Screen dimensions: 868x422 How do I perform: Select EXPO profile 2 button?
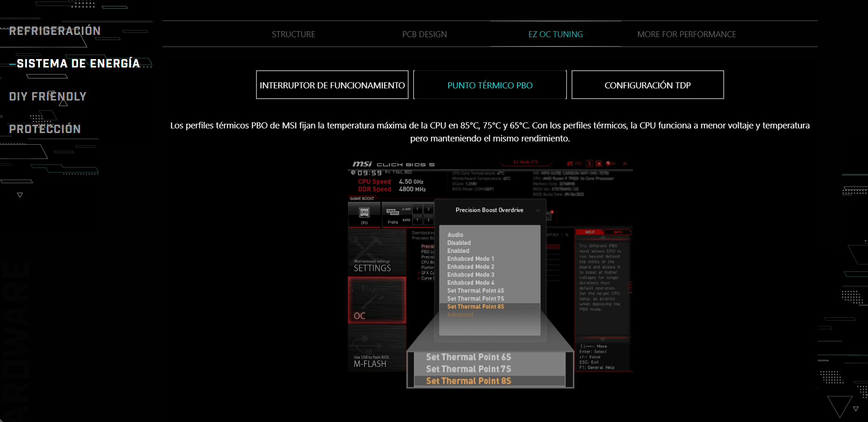[x=429, y=220]
